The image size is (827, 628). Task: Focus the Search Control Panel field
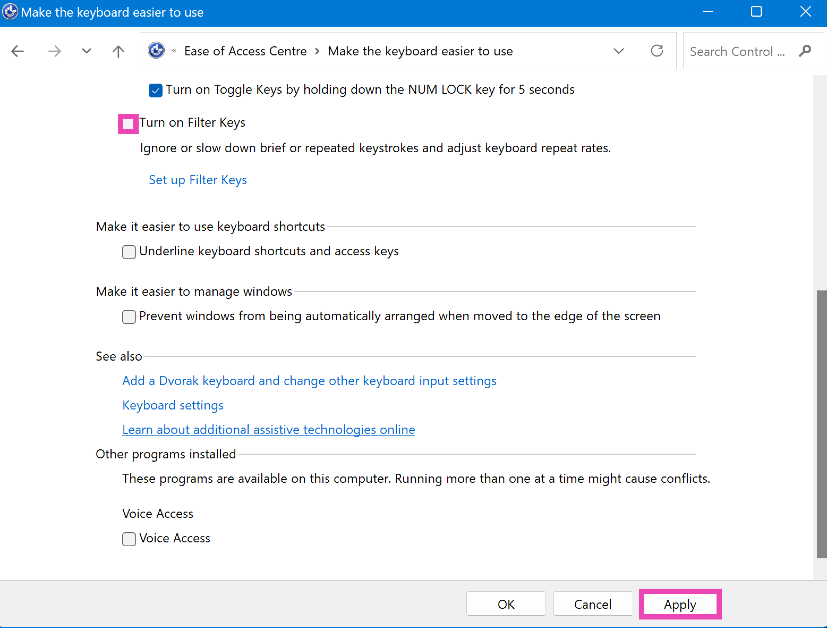tap(738, 51)
